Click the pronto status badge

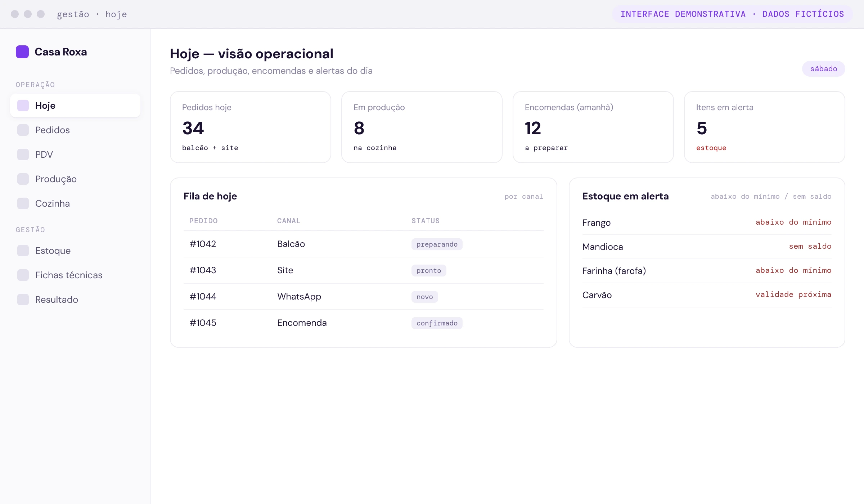[x=429, y=271]
